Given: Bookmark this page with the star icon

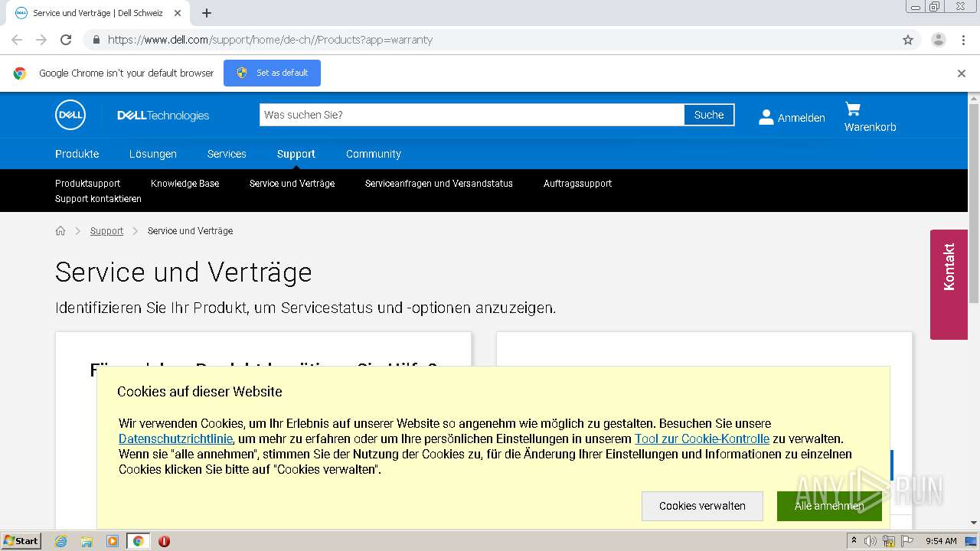Looking at the screenshot, I should tap(908, 40).
